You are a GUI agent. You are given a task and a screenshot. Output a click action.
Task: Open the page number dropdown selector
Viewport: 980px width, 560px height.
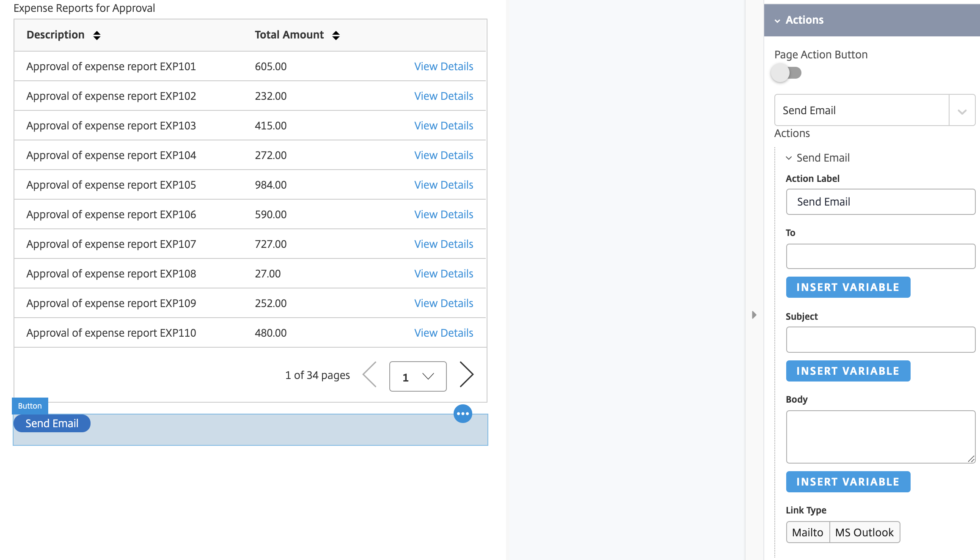[x=417, y=376]
